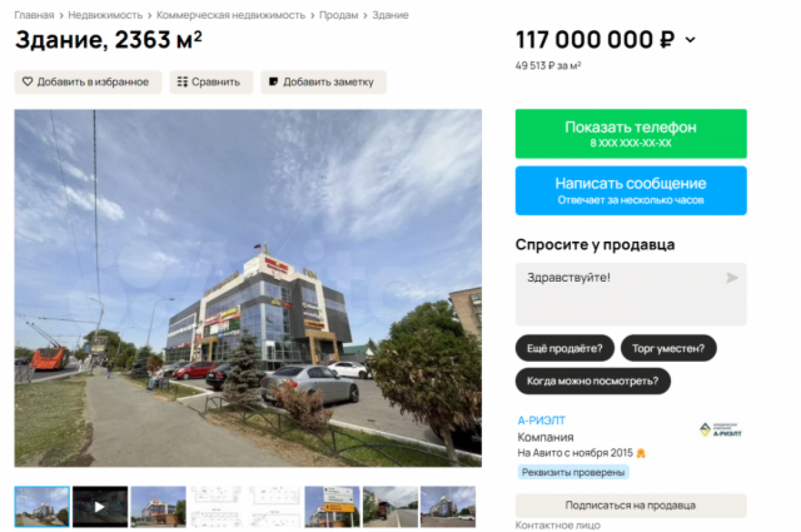Viewport: 801px width, 532px height.
Task: Click the blue Написать сообщение button
Action: click(631, 190)
